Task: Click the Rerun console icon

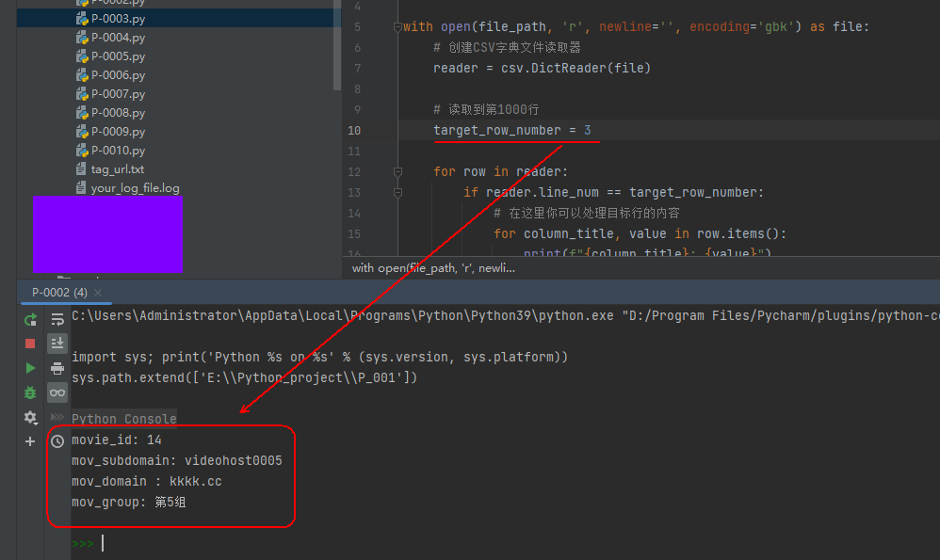Action: (x=30, y=320)
